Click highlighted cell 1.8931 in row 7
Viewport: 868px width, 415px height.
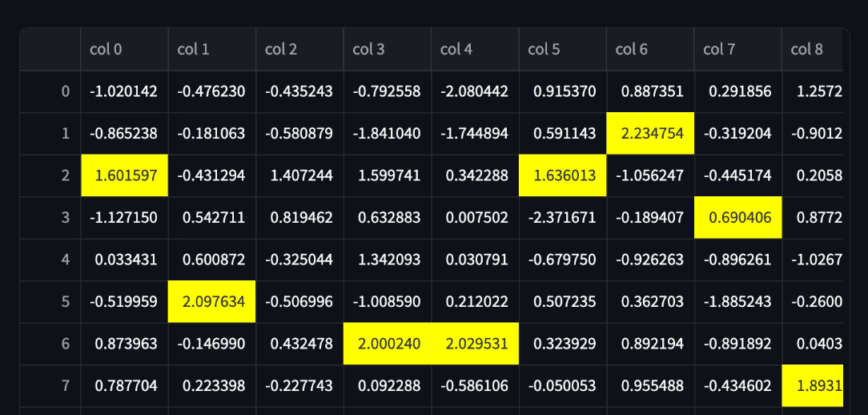click(813, 386)
